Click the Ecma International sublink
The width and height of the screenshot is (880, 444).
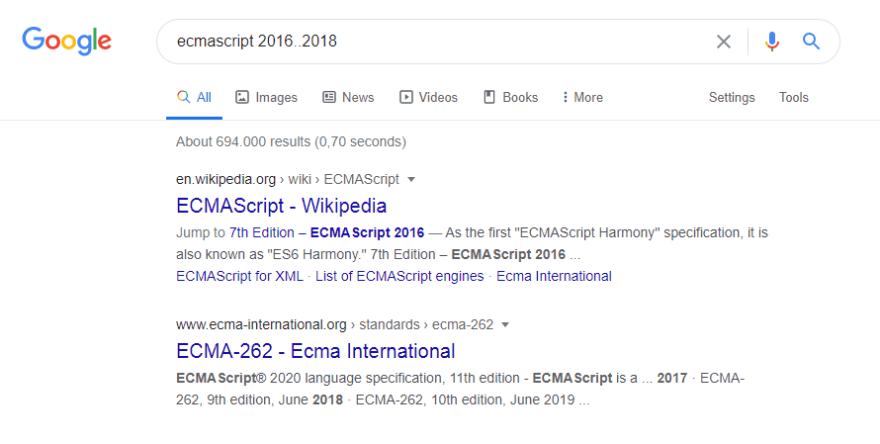coord(553,276)
